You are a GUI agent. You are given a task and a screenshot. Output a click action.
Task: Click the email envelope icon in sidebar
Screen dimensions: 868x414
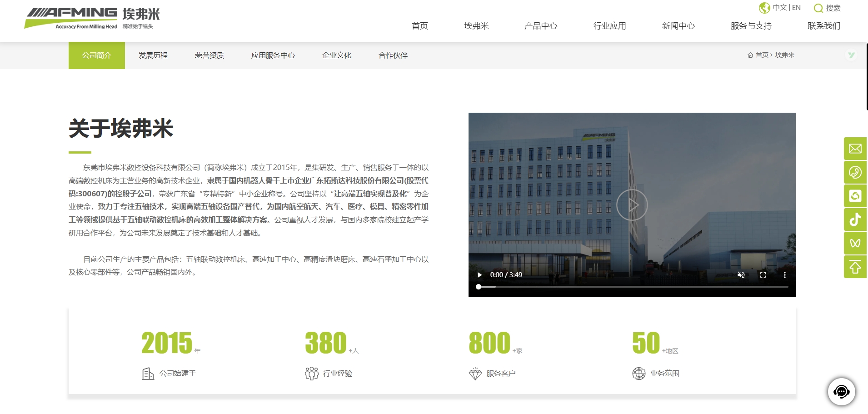pos(855,149)
